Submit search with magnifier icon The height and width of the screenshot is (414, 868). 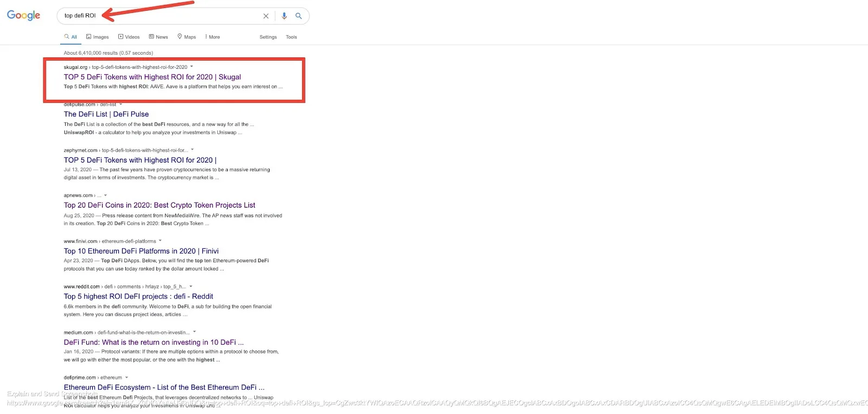tap(298, 16)
